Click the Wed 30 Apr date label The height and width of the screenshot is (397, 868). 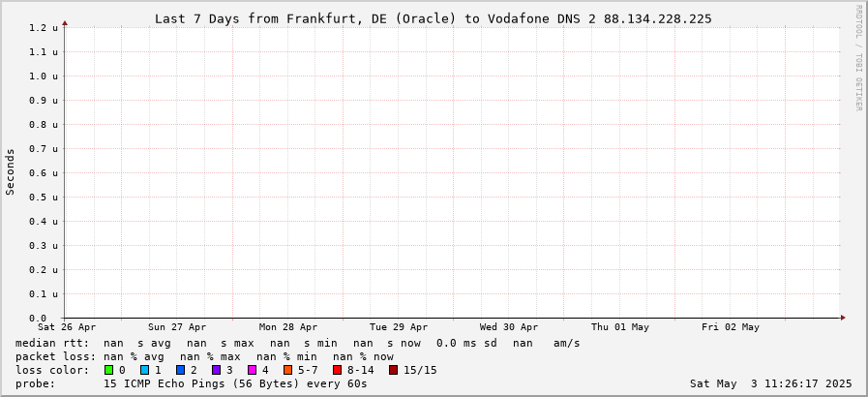click(x=509, y=327)
